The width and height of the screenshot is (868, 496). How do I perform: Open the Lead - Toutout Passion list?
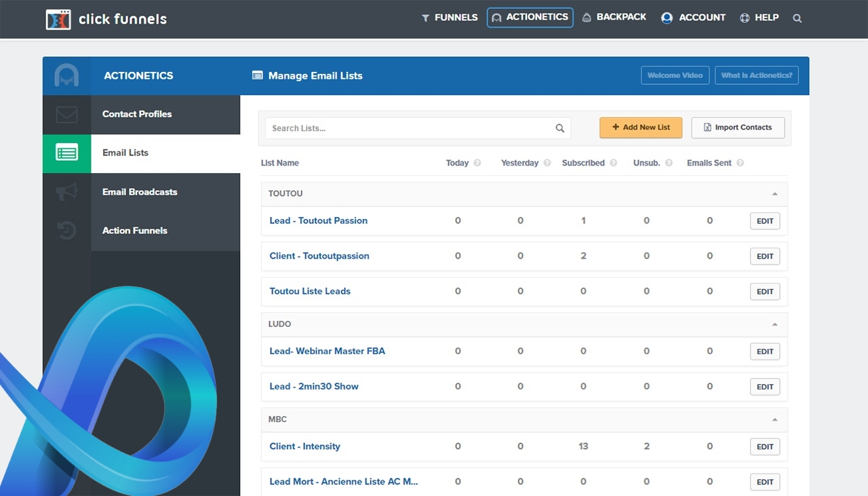point(319,221)
